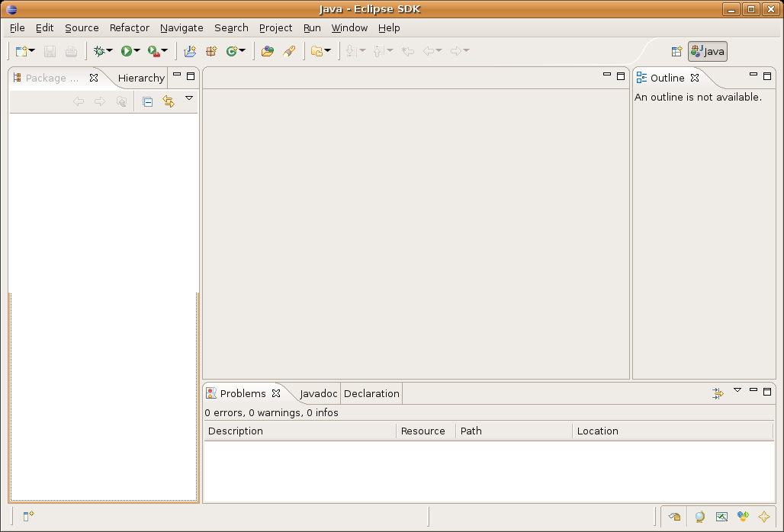Viewport: 784px width, 532px height.
Task: Open the Refactor menu
Action: [x=130, y=28]
